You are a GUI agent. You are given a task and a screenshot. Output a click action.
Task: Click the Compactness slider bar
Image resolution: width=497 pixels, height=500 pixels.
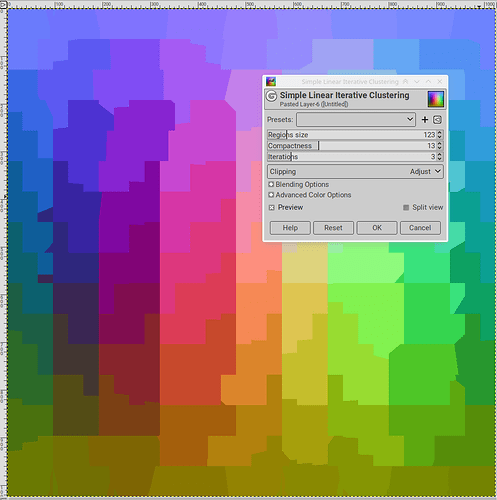pos(352,146)
